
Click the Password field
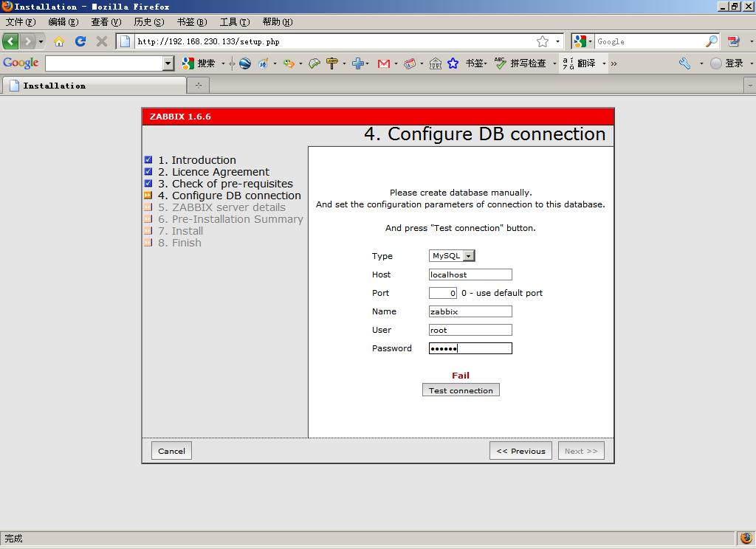coord(470,348)
